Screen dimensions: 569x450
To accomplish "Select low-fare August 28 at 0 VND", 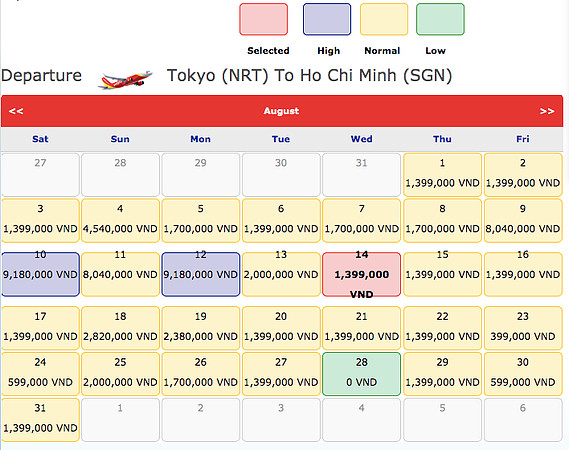I will coord(361,374).
